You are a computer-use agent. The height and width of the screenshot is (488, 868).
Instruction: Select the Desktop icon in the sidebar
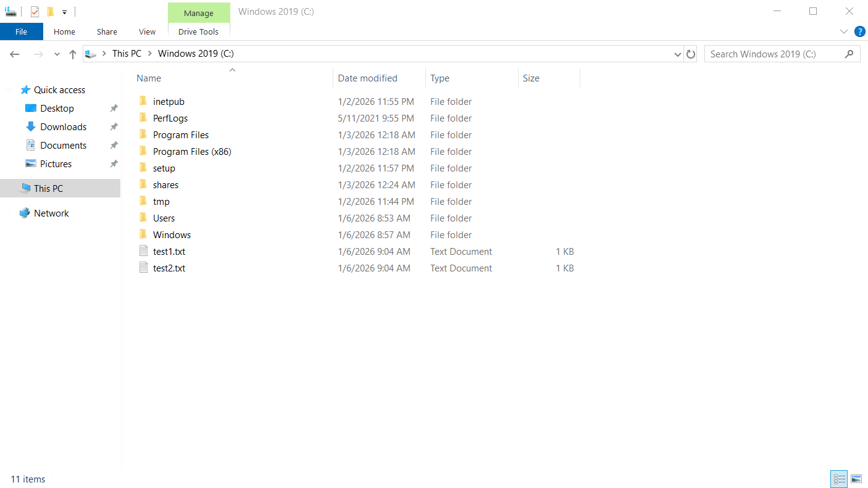click(x=31, y=109)
